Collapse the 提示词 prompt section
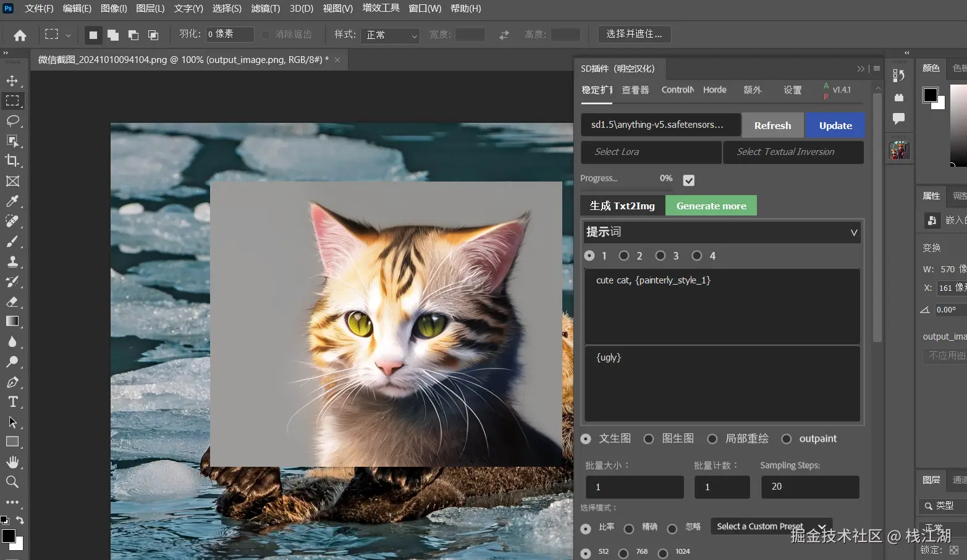 853,233
